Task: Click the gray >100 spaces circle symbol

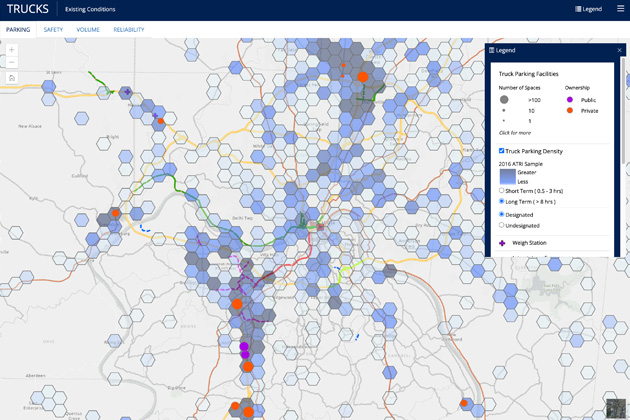Action: click(504, 100)
